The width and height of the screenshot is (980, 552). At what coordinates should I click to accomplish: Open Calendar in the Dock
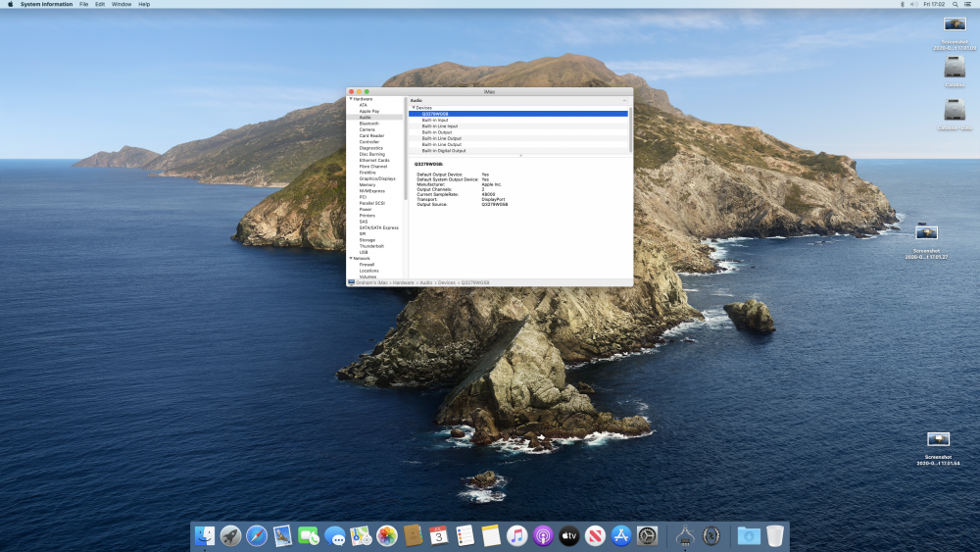[x=439, y=535]
